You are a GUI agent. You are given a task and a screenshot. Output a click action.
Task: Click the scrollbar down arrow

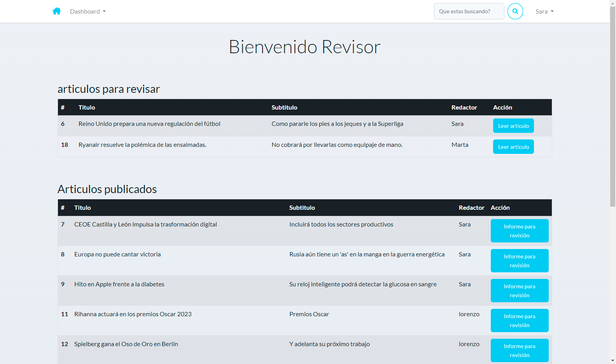(x=612, y=361)
